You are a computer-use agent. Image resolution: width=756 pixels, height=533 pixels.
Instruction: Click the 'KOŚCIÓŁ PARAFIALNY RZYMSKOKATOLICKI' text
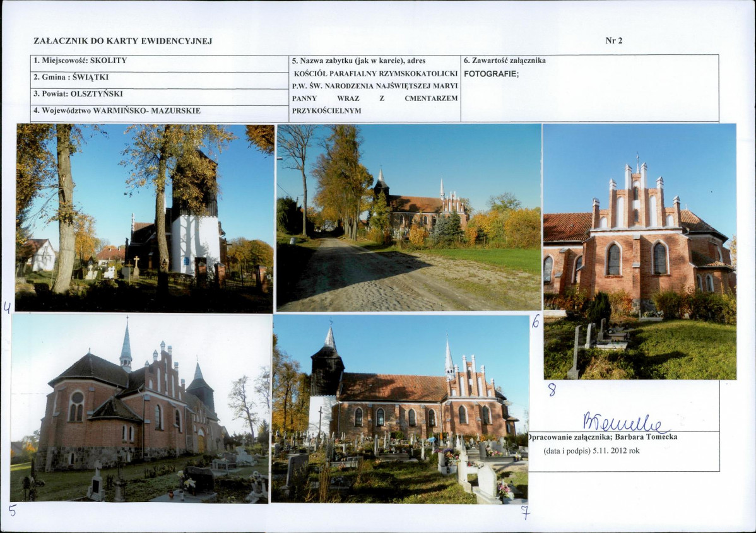tap(375, 74)
